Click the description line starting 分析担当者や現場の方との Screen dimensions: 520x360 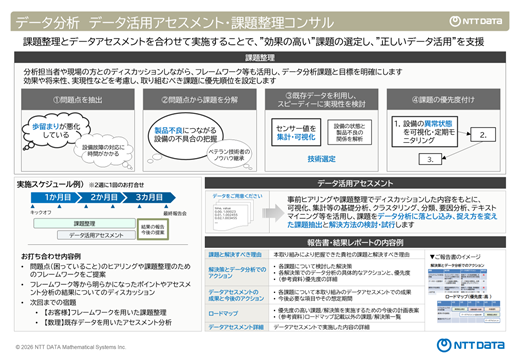pos(213,72)
